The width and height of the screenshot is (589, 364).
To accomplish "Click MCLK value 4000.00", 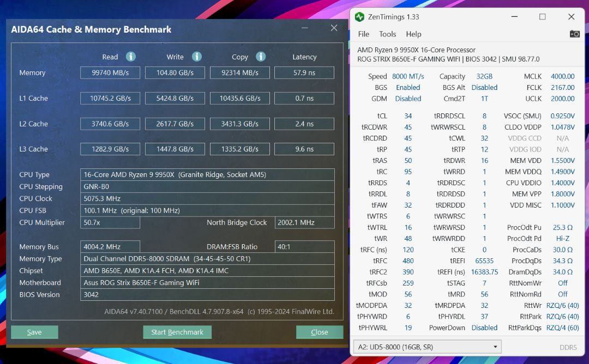I will click(562, 76).
